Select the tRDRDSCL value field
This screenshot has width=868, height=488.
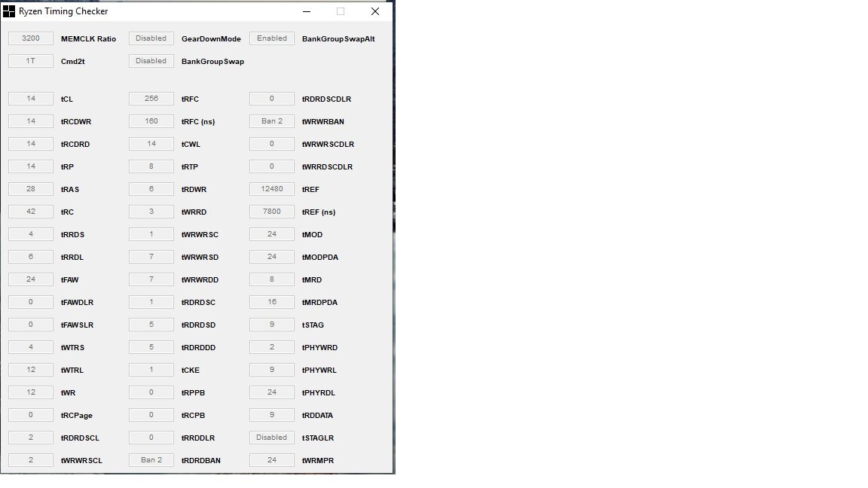(31, 438)
